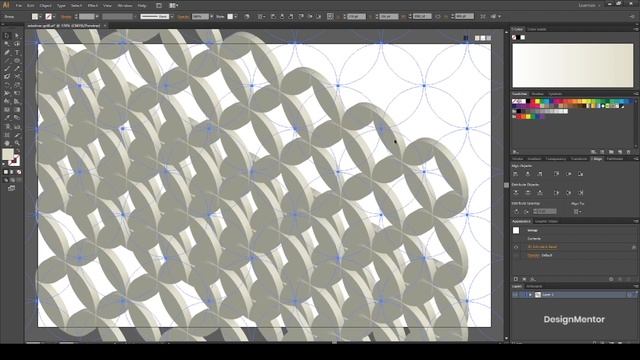Click Vertical Distribute Center icon

(x=527, y=193)
